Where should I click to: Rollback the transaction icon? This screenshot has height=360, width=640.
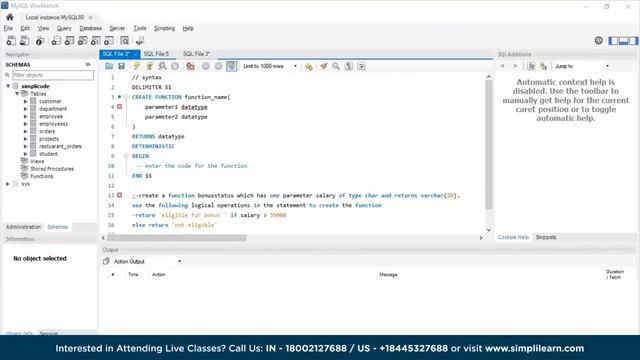click(218, 66)
